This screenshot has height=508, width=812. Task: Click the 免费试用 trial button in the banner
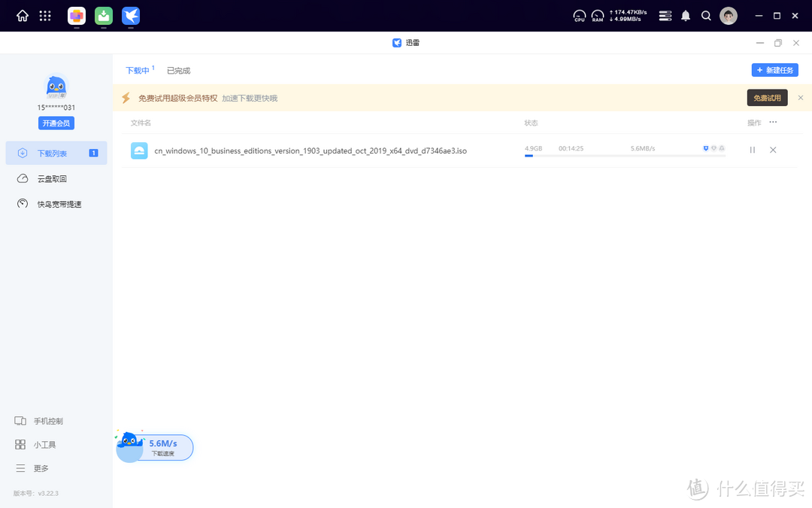tap(767, 97)
